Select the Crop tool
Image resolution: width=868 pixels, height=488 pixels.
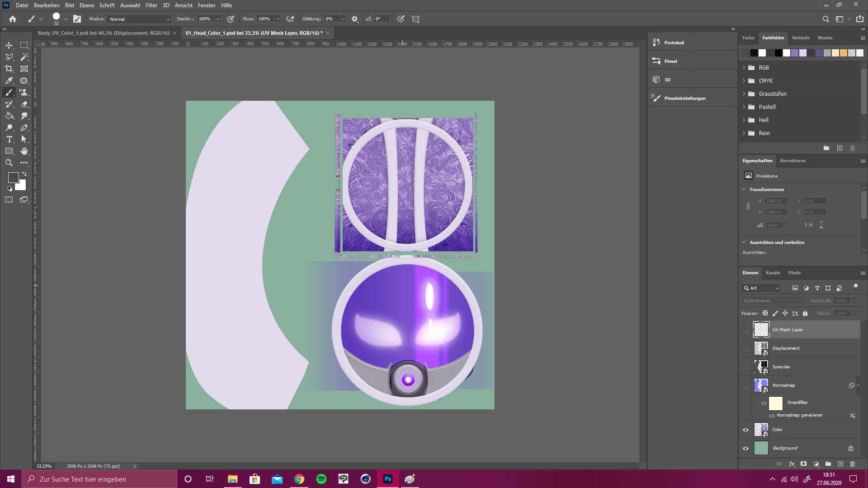tap(9, 69)
